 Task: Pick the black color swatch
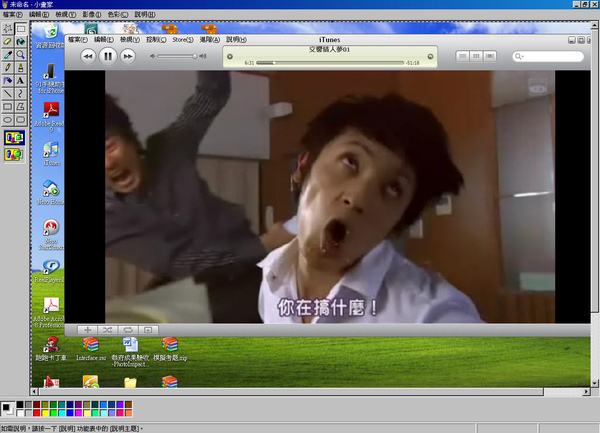[x=20, y=404]
